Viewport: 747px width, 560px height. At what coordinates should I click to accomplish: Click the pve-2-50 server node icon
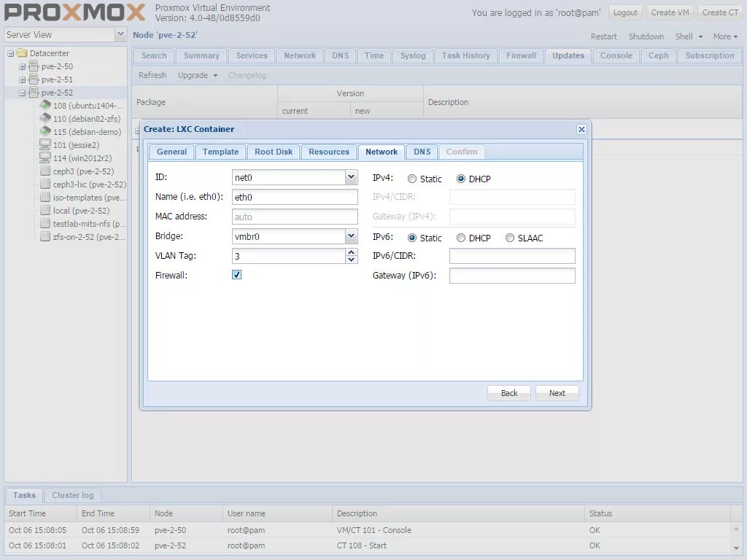pos(34,66)
